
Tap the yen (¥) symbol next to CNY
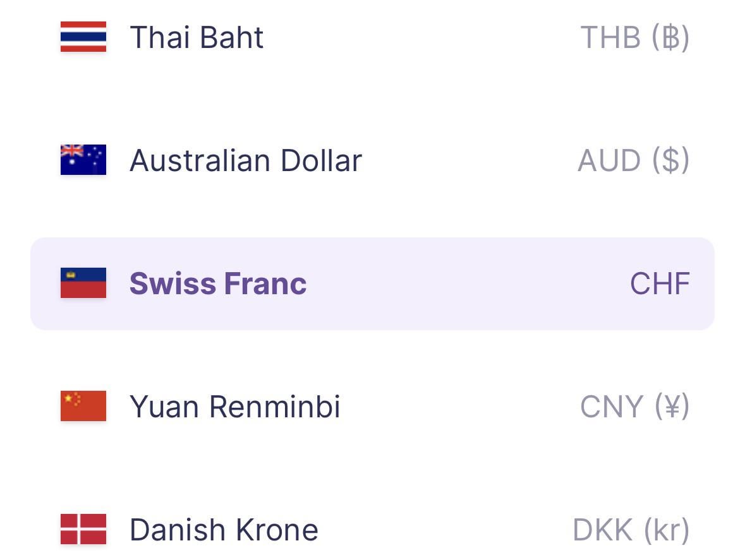coord(670,407)
